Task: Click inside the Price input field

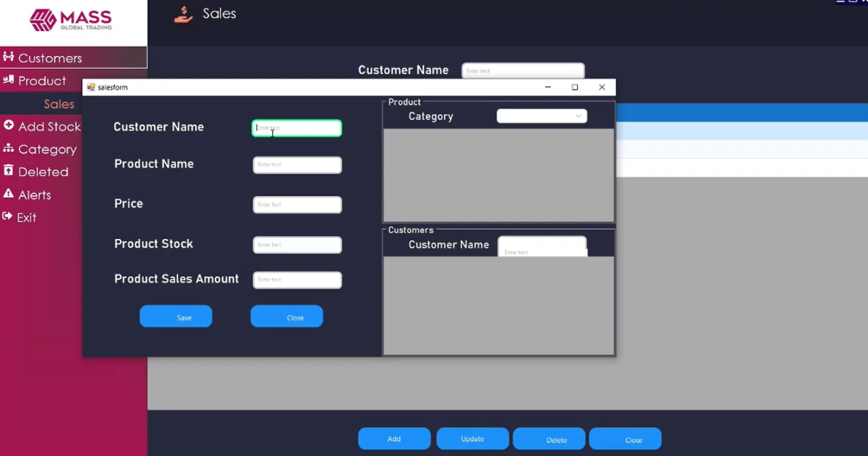Action: [x=297, y=205]
